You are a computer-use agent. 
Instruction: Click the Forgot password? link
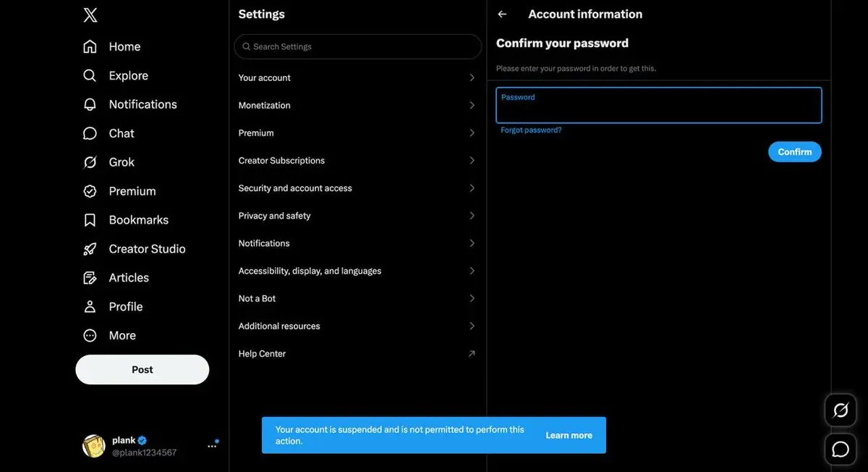point(531,130)
